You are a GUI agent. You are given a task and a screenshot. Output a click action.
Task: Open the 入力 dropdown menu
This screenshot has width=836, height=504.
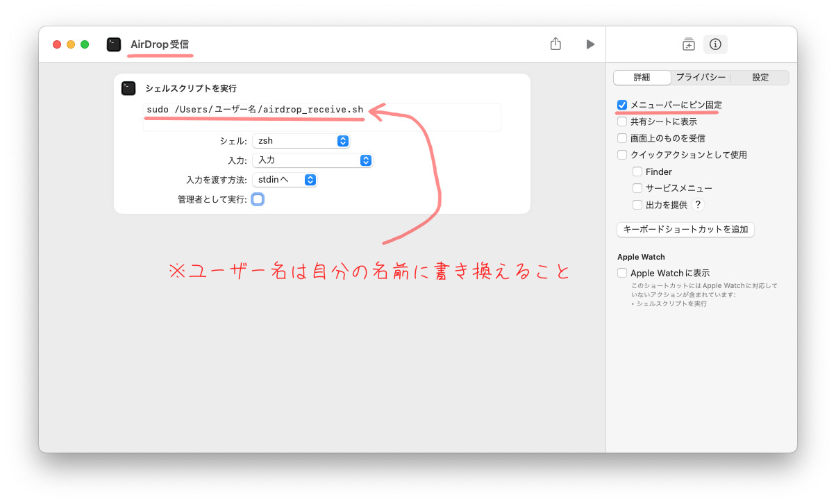(x=312, y=160)
